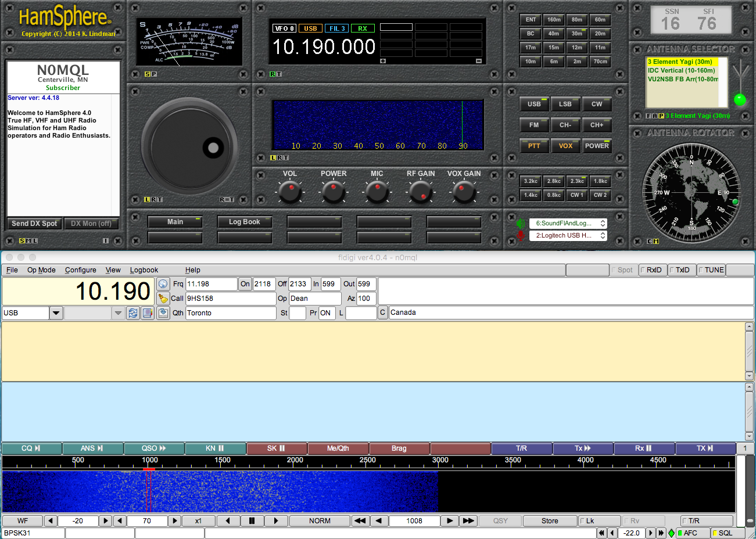Click the MIC knob
The height and width of the screenshot is (539, 756).
pos(377,192)
